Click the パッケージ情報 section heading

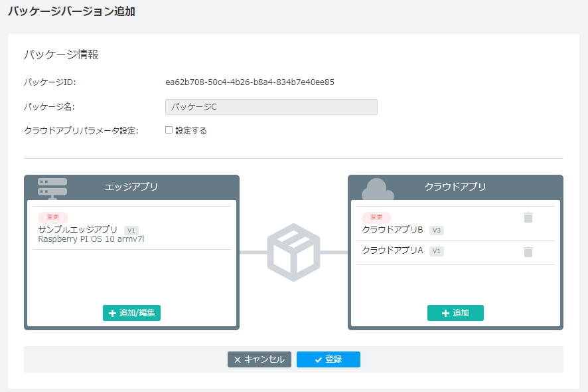[61, 54]
